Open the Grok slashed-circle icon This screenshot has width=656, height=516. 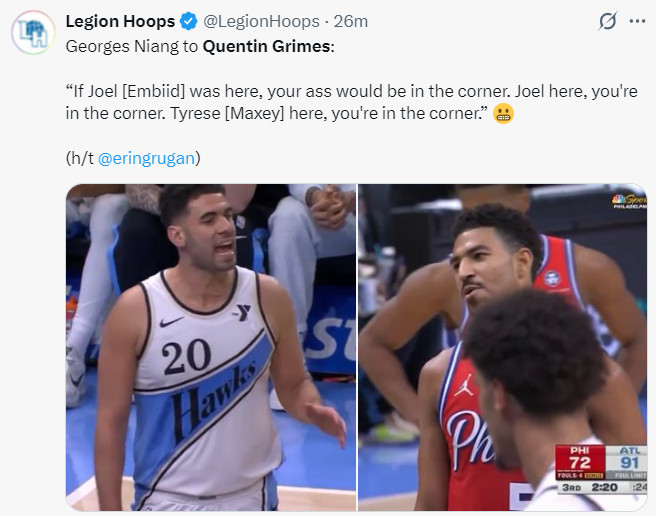point(607,21)
